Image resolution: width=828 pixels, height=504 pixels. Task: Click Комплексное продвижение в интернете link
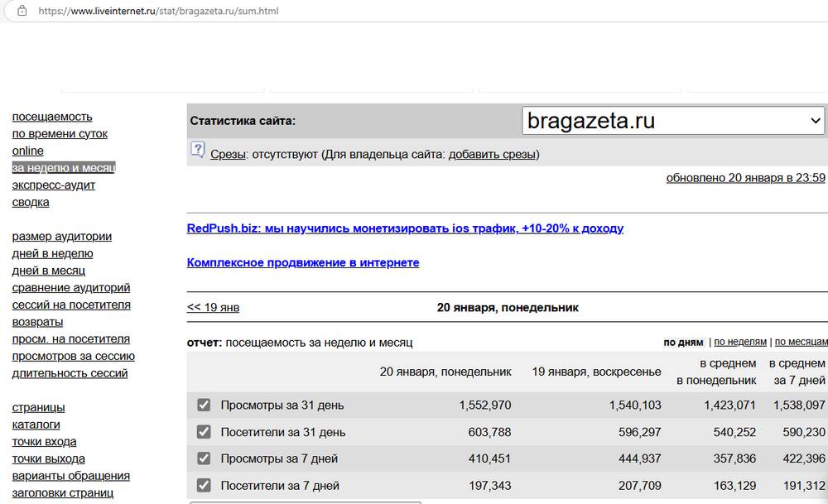303,262
